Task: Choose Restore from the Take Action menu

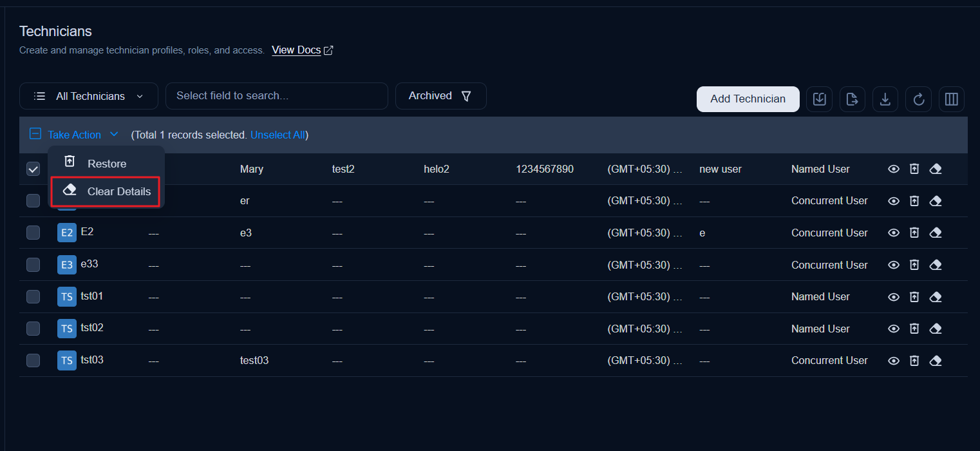Action: click(x=106, y=163)
